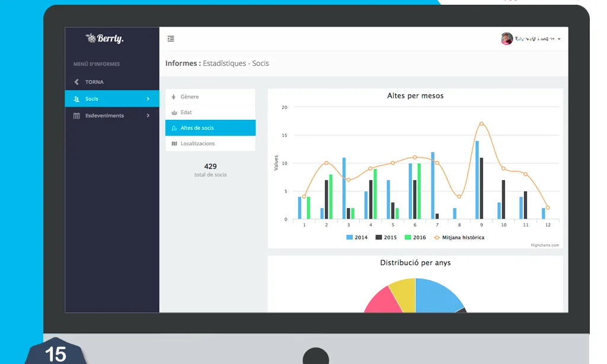607x364 pixels.
Task: Click the members icon beside Socis
Action: 76,99
